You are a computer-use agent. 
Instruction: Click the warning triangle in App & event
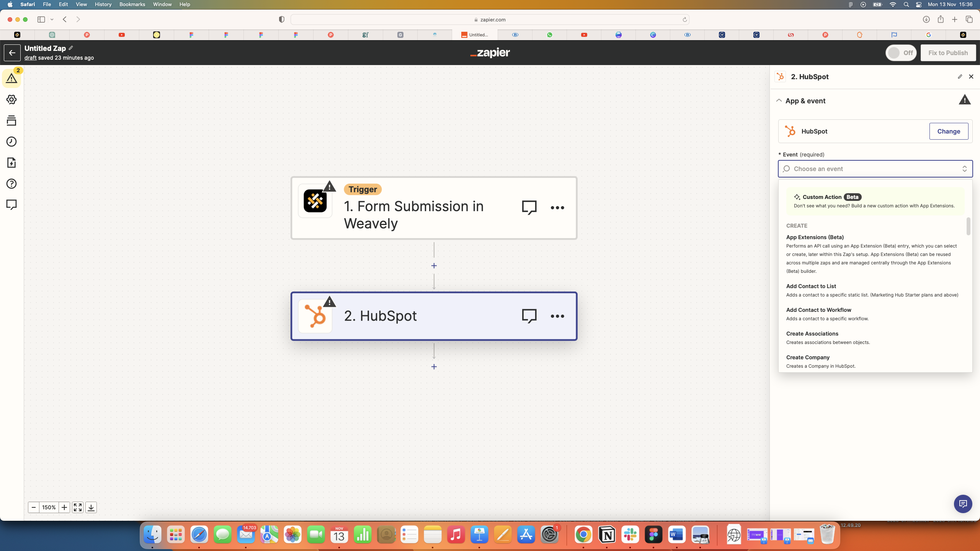pyautogui.click(x=965, y=100)
